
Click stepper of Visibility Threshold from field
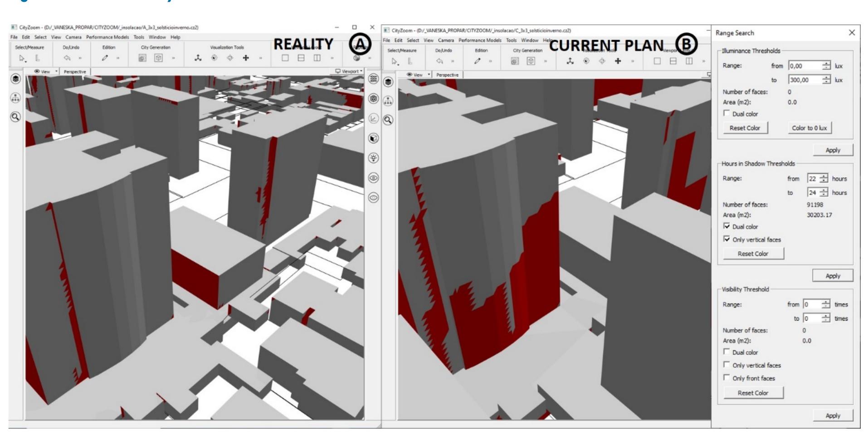coord(826,304)
